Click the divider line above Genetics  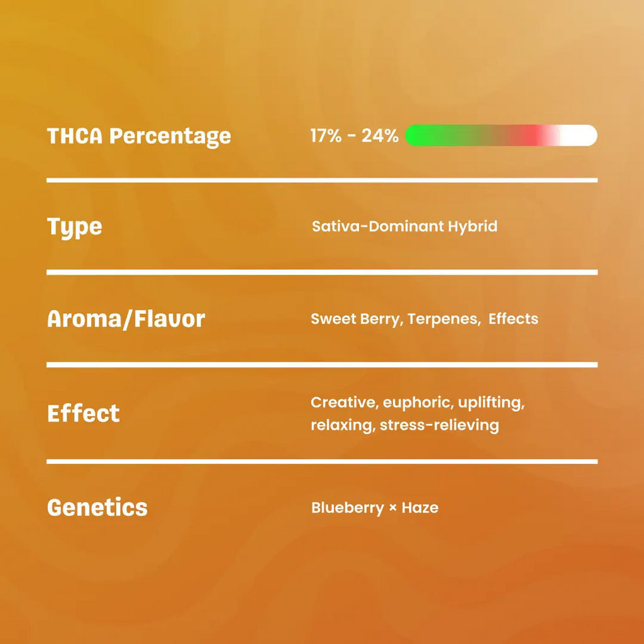click(x=322, y=462)
